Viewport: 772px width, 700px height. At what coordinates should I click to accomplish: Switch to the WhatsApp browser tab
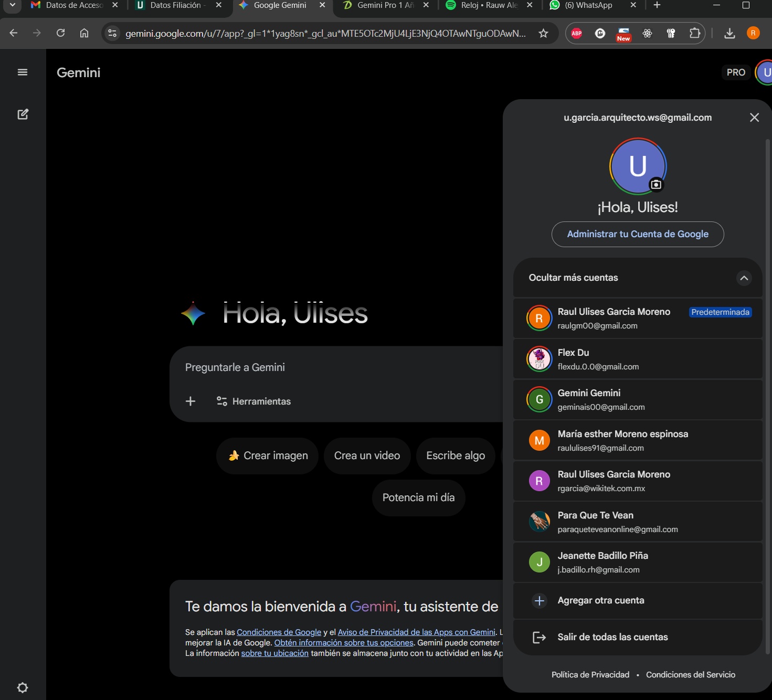(588, 5)
